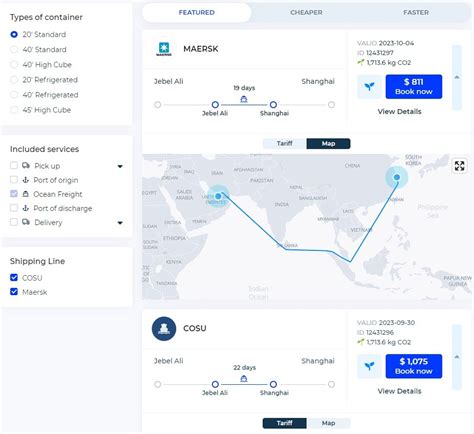Collapse COSU offer with up arrow
The width and height of the screenshot is (474, 434).
pyautogui.click(x=457, y=357)
